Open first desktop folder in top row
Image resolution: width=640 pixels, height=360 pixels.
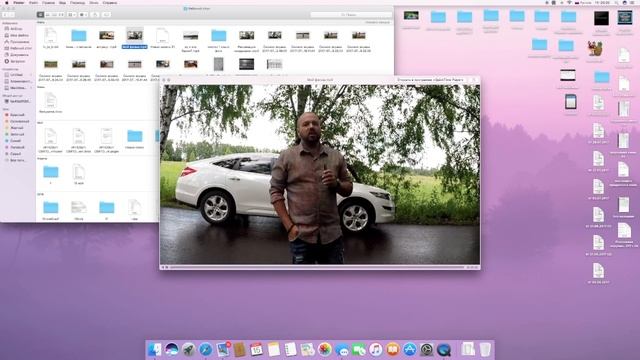click(438, 17)
